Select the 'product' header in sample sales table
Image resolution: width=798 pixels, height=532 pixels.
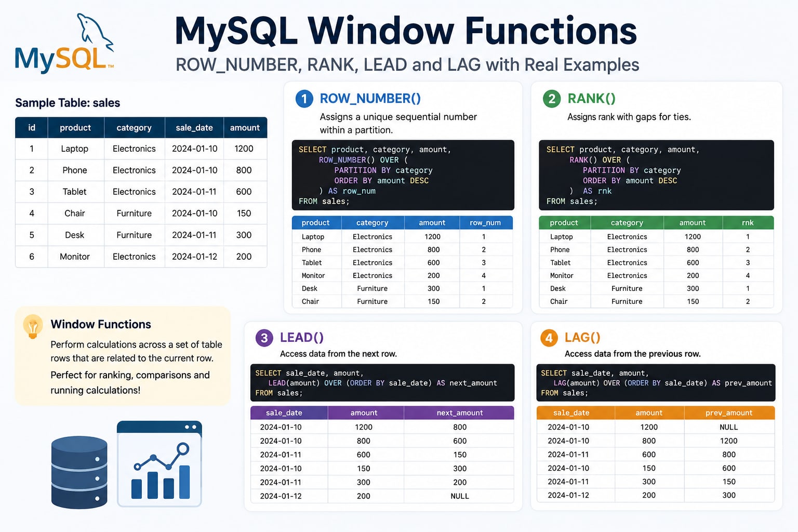(75, 128)
